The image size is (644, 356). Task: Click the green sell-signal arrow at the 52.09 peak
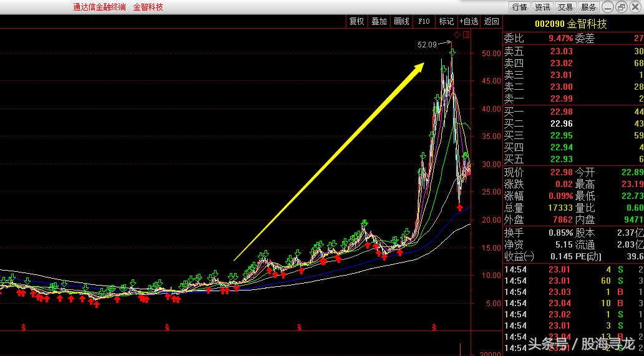coord(452,52)
